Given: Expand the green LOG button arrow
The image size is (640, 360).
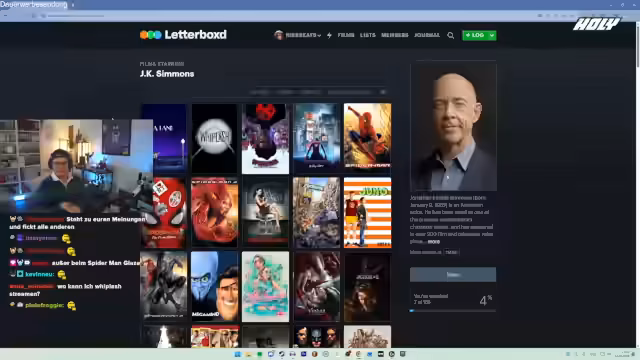Looking at the screenshot, I should tap(492, 36).
